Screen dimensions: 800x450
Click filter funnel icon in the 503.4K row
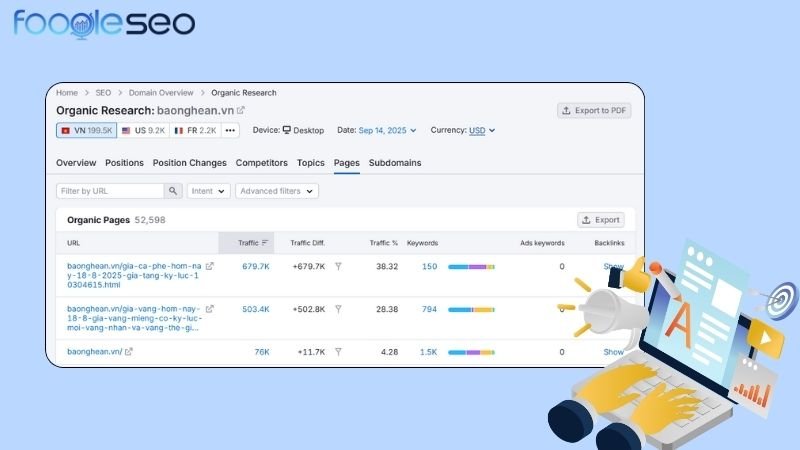pyautogui.click(x=338, y=310)
